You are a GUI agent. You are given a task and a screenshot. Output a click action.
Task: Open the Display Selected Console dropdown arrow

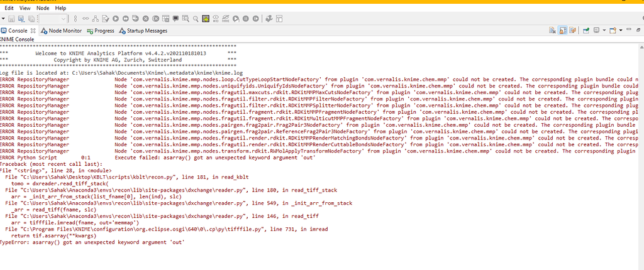pos(604,30)
